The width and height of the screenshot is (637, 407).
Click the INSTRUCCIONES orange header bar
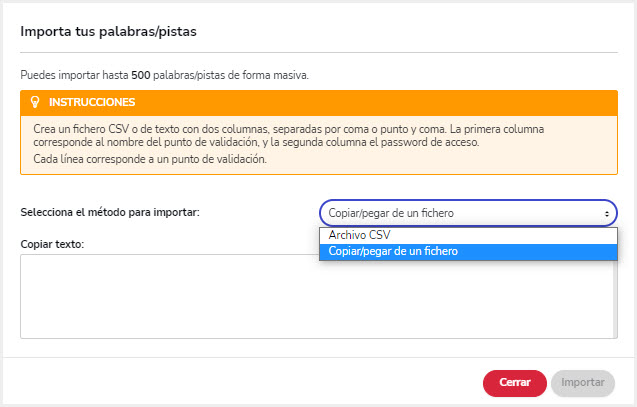click(319, 103)
